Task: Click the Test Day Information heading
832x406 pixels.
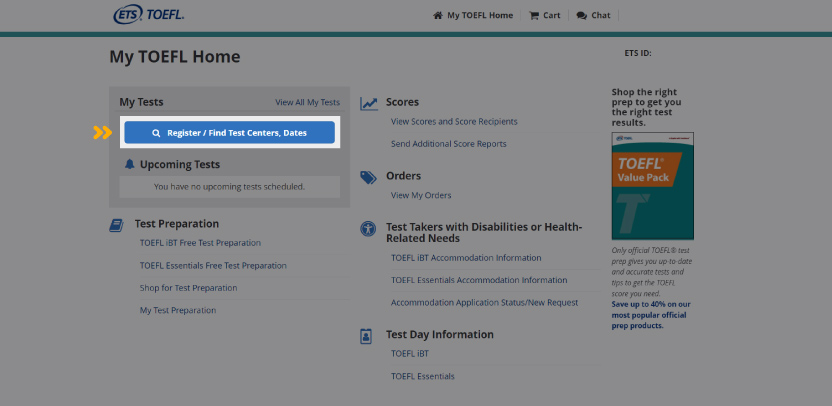Action: tap(440, 334)
